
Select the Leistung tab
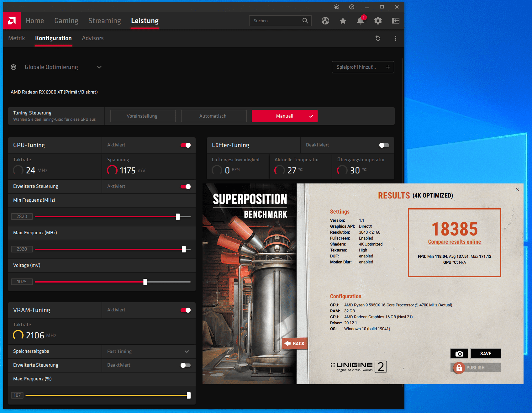(x=145, y=21)
